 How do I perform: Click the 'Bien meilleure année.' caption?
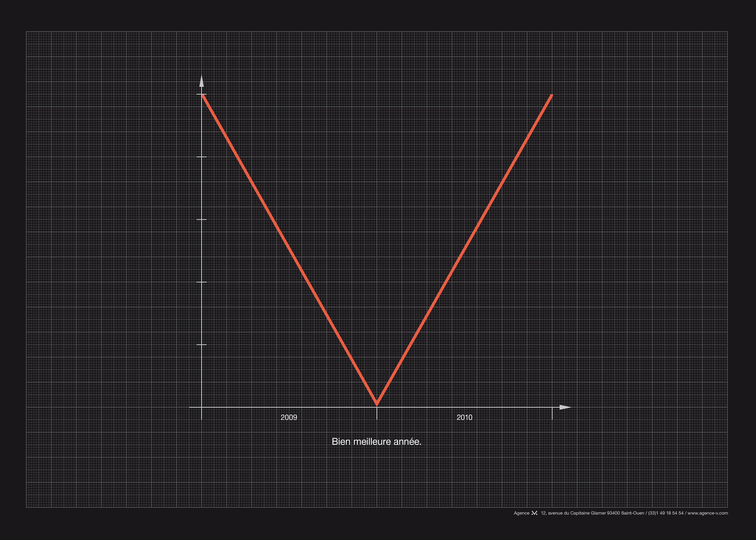point(376,442)
